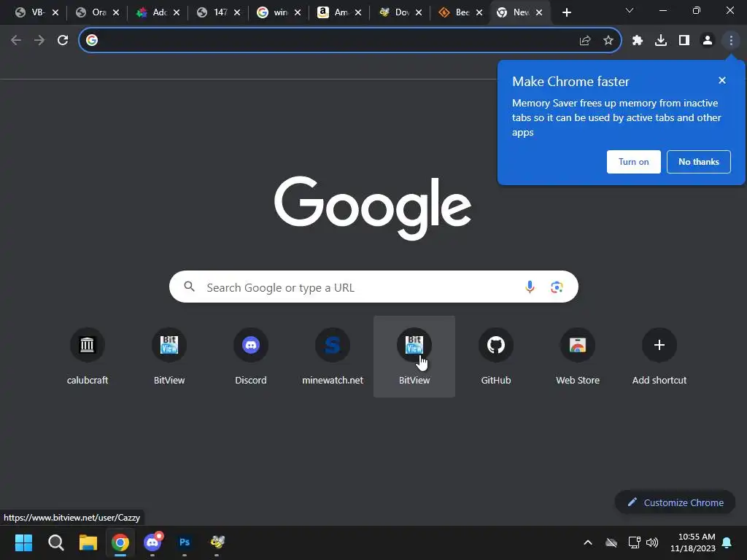Search by image with Google Lens icon

click(x=557, y=287)
